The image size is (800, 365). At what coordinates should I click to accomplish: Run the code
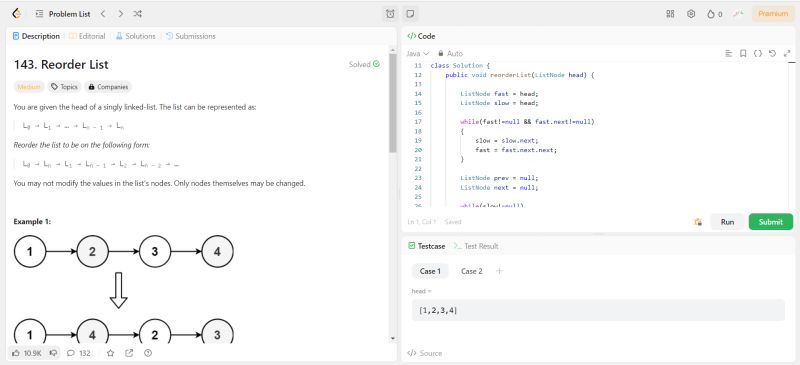[x=727, y=222]
